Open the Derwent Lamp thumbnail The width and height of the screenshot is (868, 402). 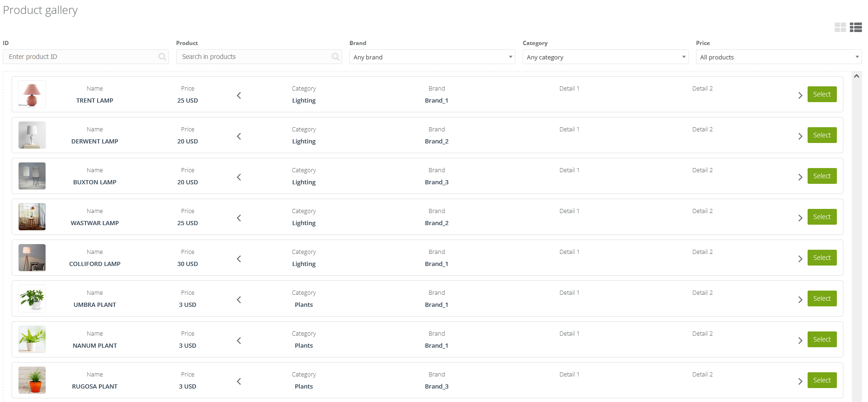point(32,135)
